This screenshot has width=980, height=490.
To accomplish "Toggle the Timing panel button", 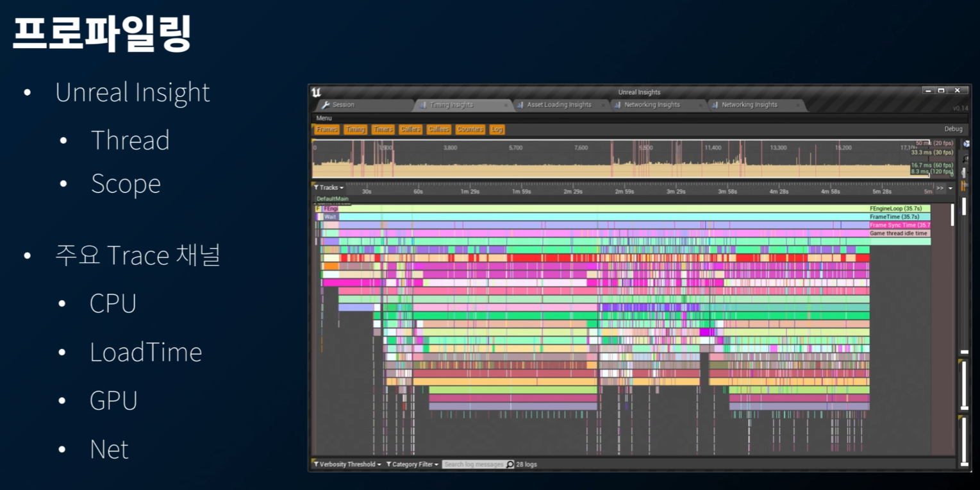I will point(355,130).
